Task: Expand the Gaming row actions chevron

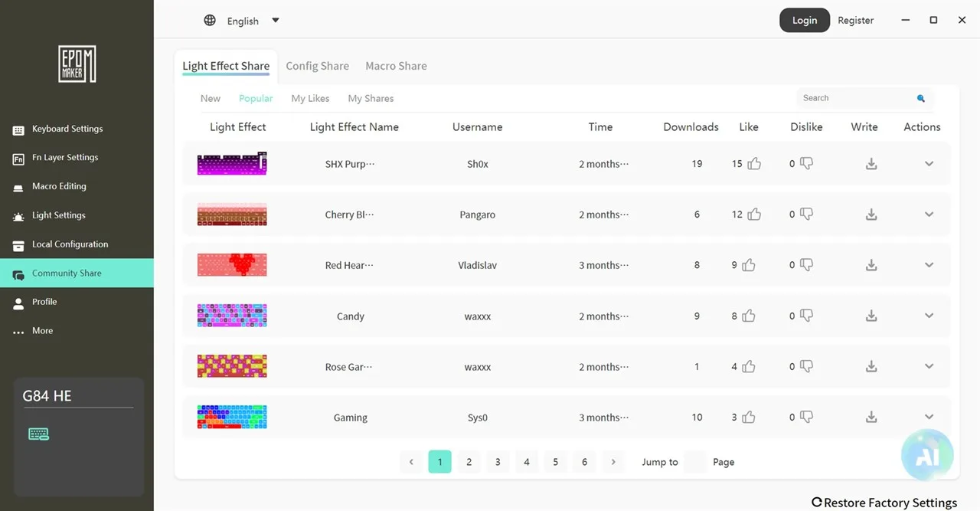Action: pos(929,418)
